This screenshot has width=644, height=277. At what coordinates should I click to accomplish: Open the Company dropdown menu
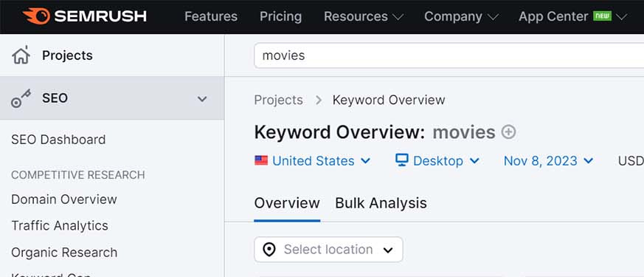coord(461,16)
